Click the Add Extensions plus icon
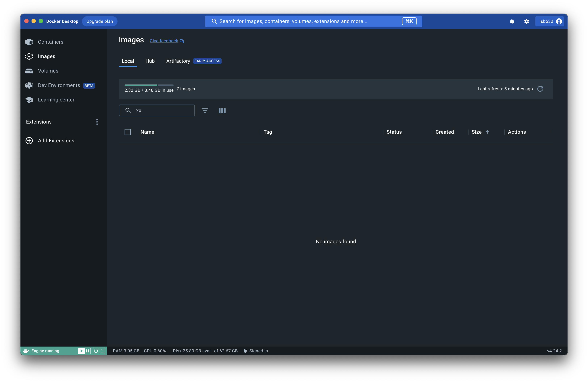Viewport: 588px width, 382px height. click(29, 141)
